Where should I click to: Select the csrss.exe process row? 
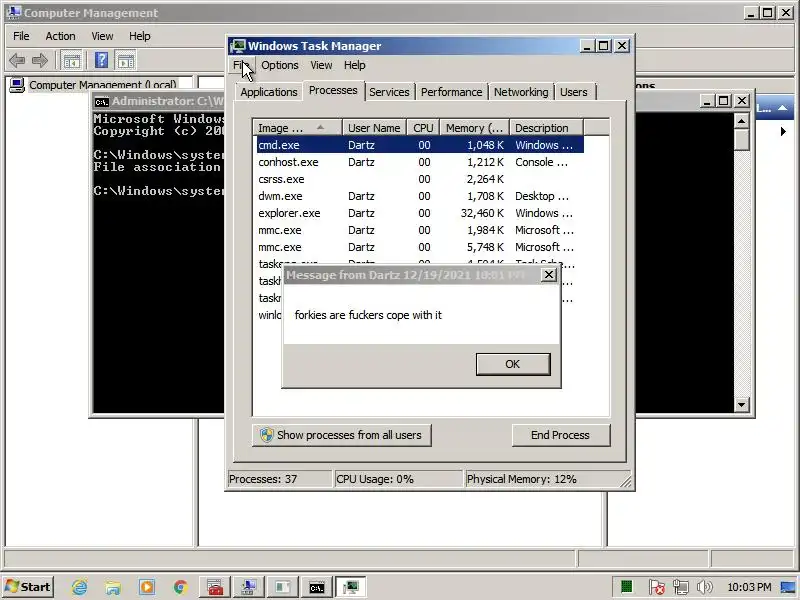[420, 179]
